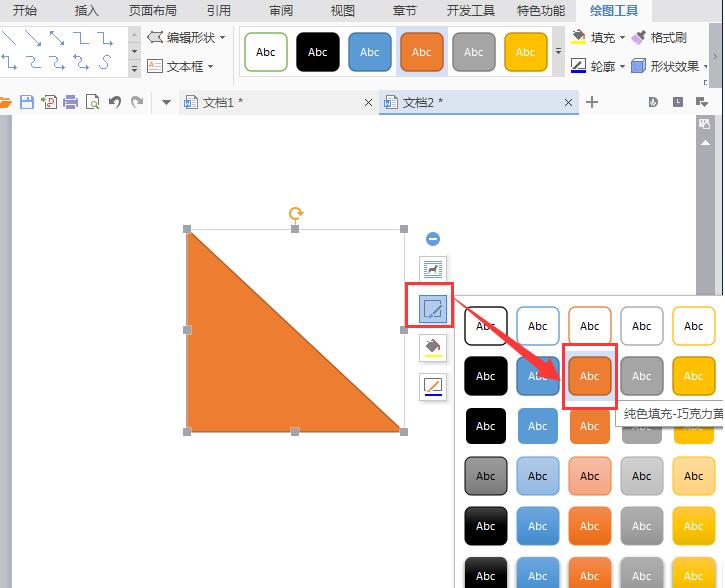Click the Fill (填充) paint bucket icon
The height and width of the screenshot is (588, 725).
(x=578, y=37)
